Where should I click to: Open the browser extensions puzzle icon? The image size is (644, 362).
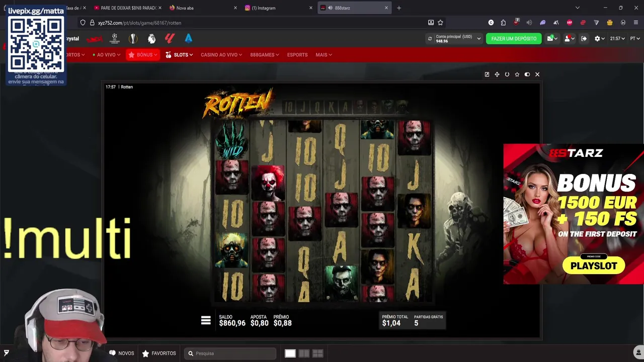coord(503,23)
